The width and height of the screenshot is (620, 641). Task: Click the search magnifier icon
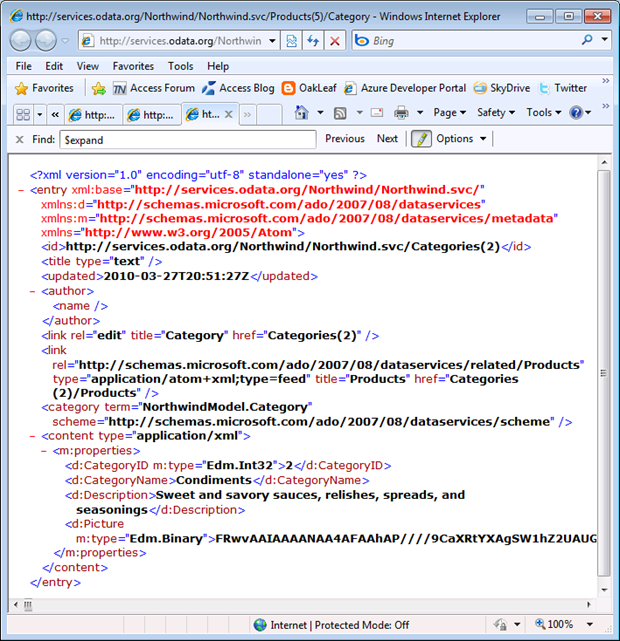(587, 40)
